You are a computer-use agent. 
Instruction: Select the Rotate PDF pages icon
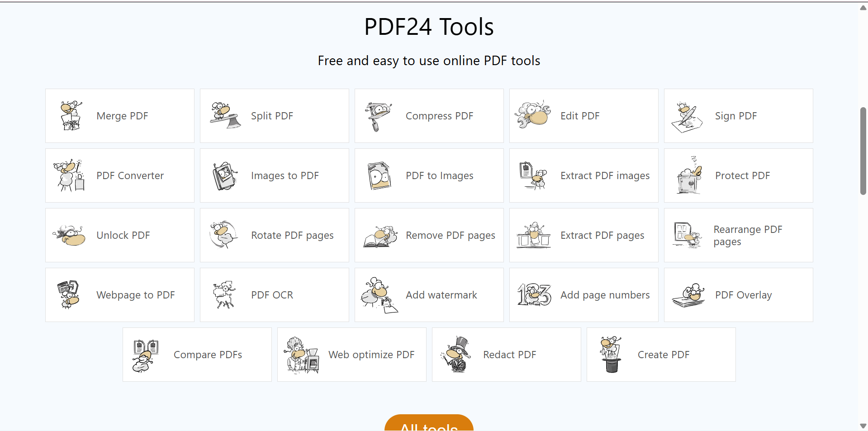click(x=224, y=235)
